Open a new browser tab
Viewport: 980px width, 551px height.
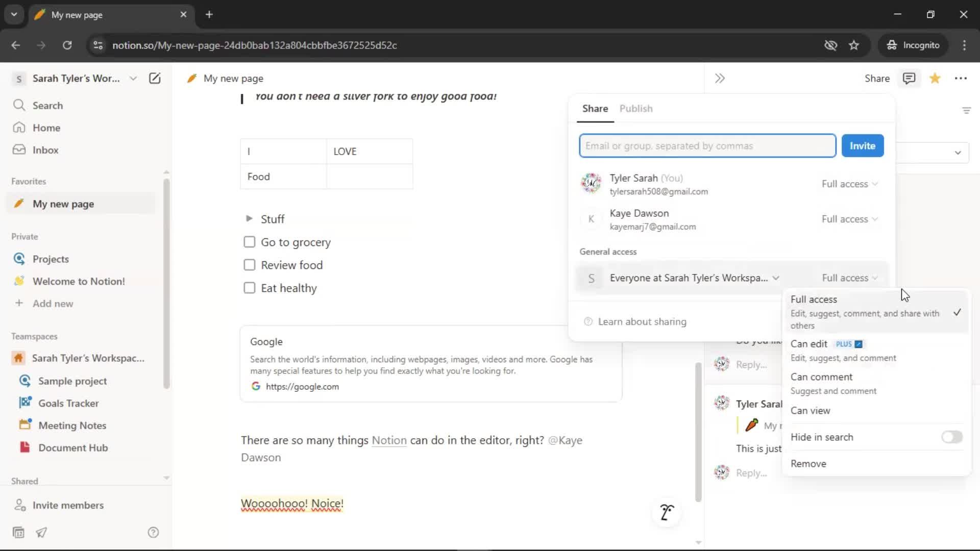pos(209,14)
